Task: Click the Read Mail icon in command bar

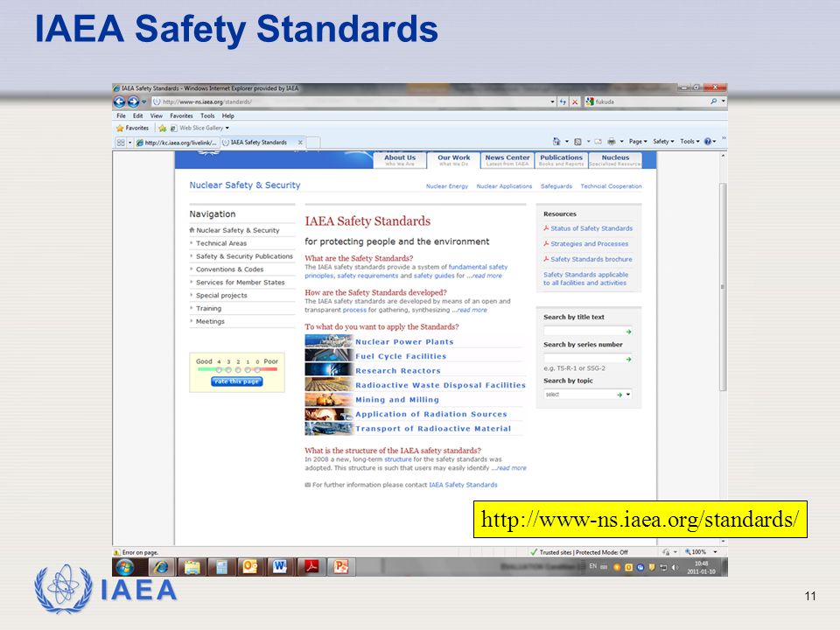Action: 598,142
